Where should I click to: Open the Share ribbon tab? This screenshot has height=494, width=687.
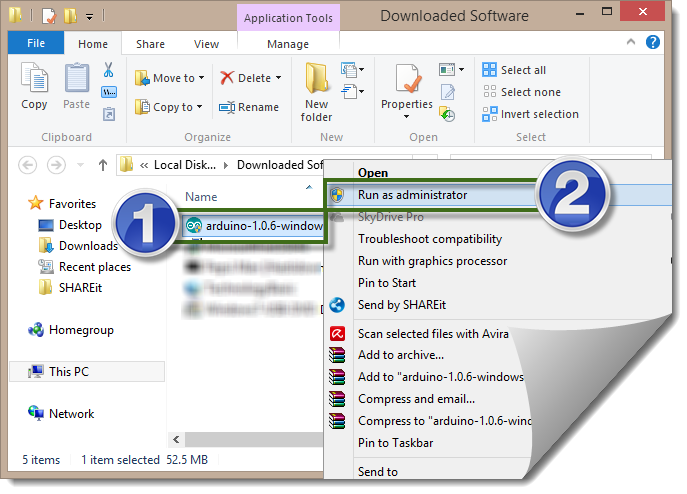151,44
